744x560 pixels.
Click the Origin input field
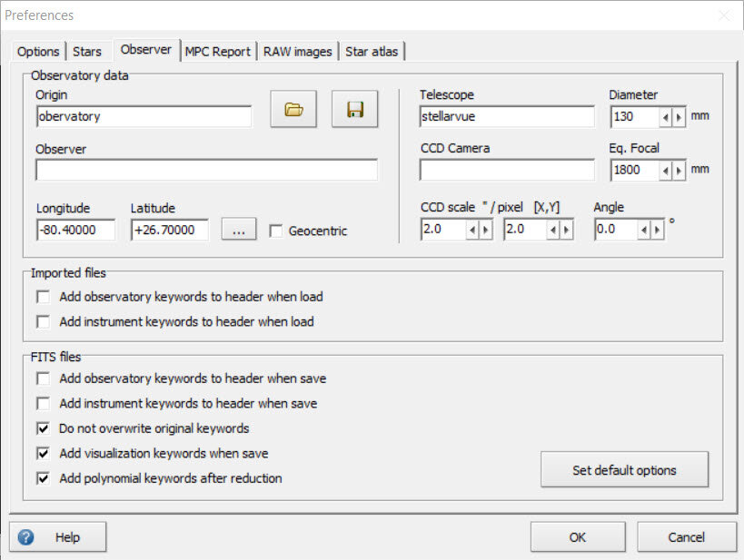(144, 117)
